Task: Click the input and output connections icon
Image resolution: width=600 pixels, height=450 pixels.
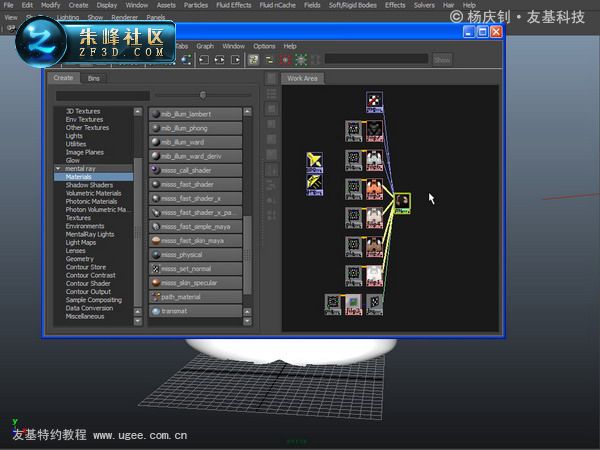Action: point(219,60)
